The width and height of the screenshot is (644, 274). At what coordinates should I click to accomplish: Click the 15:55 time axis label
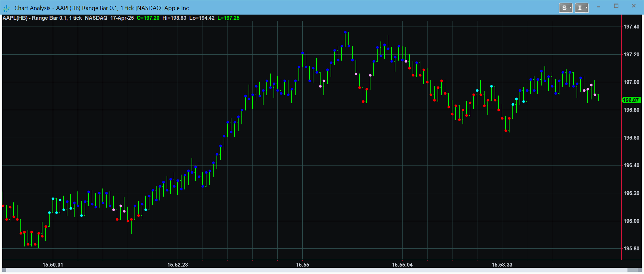pos(302,265)
